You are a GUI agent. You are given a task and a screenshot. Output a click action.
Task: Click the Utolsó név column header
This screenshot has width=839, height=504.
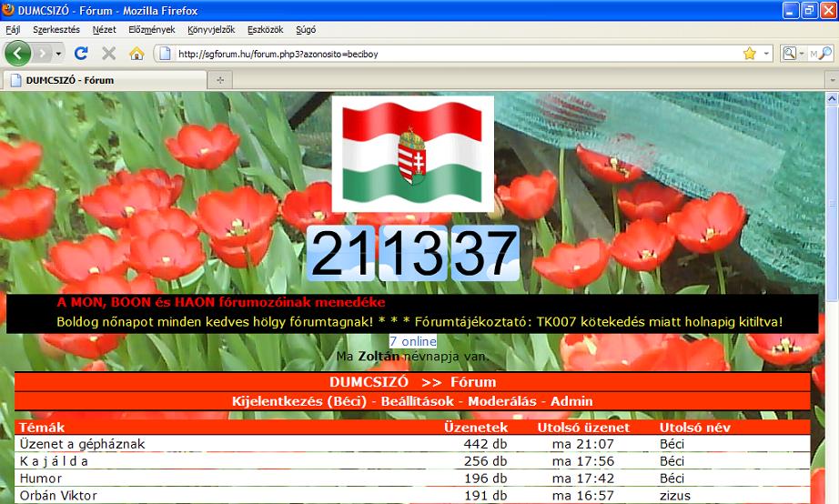point(694,428)
